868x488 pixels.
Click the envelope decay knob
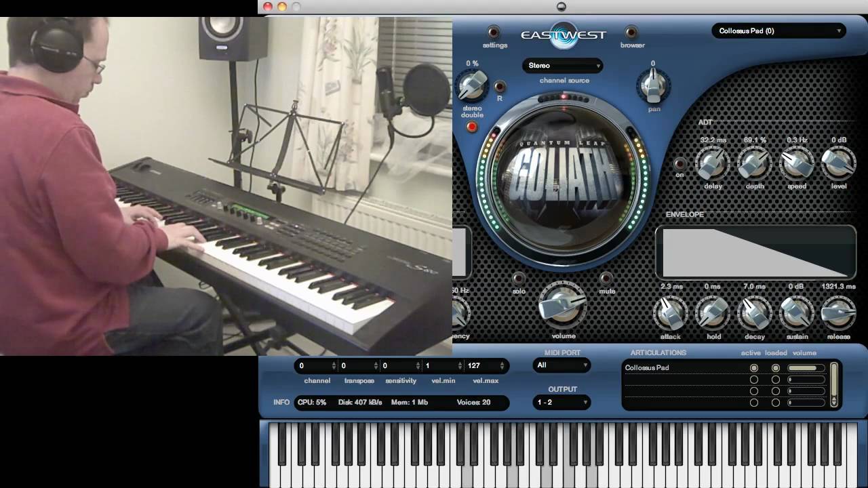754,313
